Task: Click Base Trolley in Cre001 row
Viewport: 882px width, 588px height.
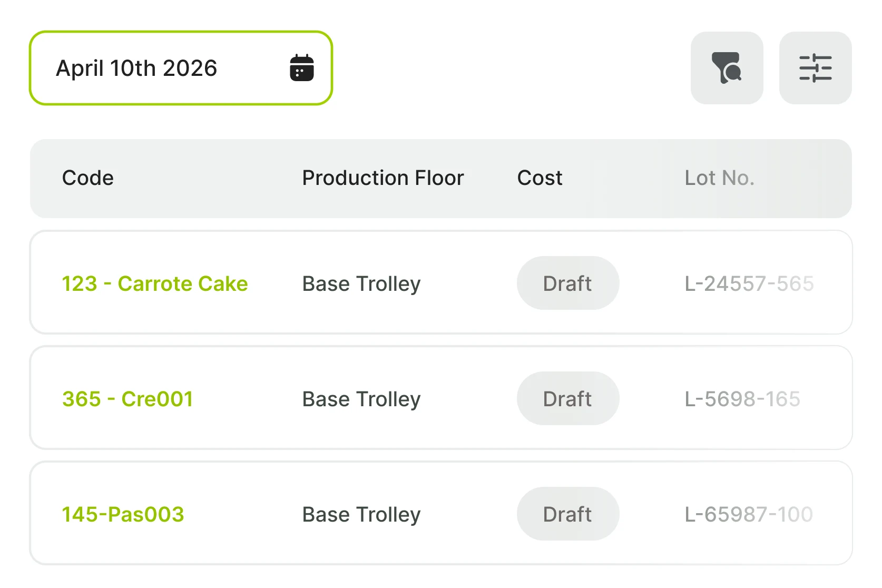Action: click(x=361, y=399)
